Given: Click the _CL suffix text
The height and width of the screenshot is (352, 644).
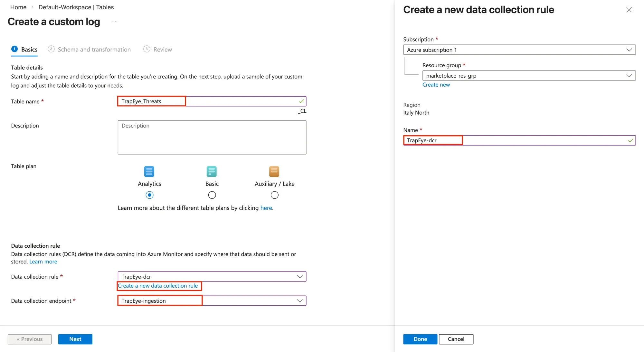Looking at the screenshot, I should [x=302, y=111].
